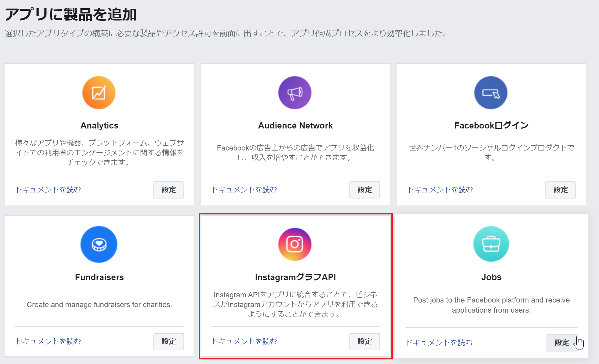This screenshot has width=599, height=364.
Task: Click 'Create and manage fundraisers for charities.' text
Action: click(x=100, y=305)
